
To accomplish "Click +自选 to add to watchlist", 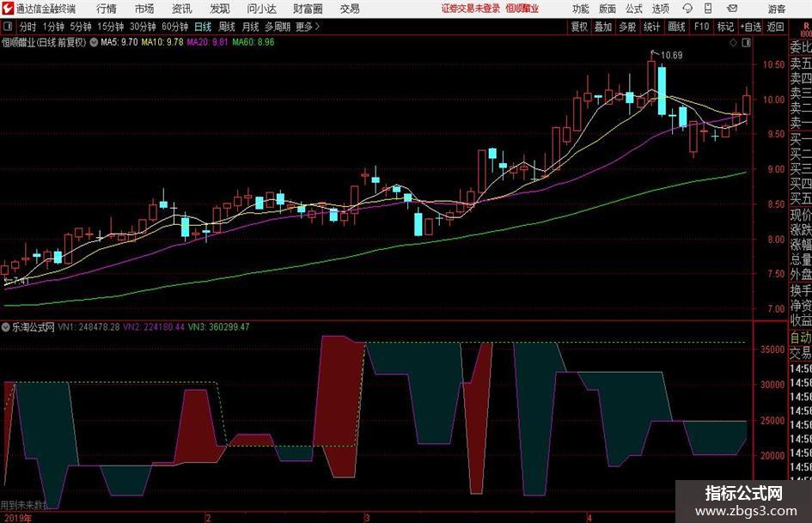I will click(x=750, y=27).
